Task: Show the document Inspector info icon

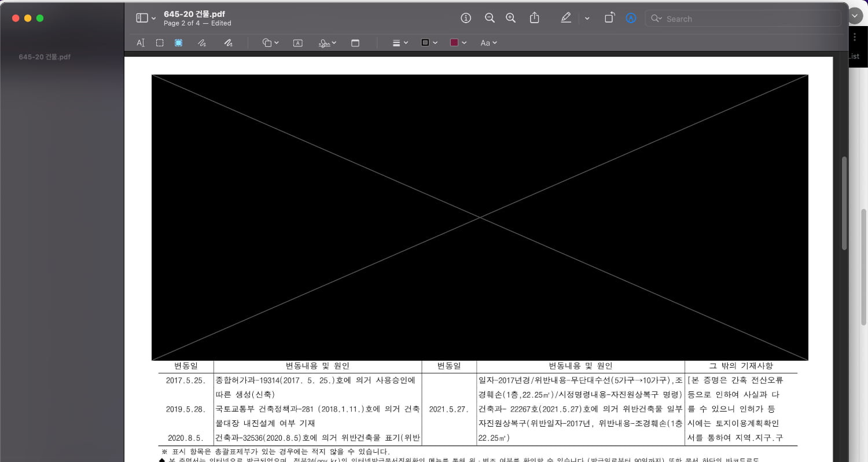Action: (x=466, y=18)
